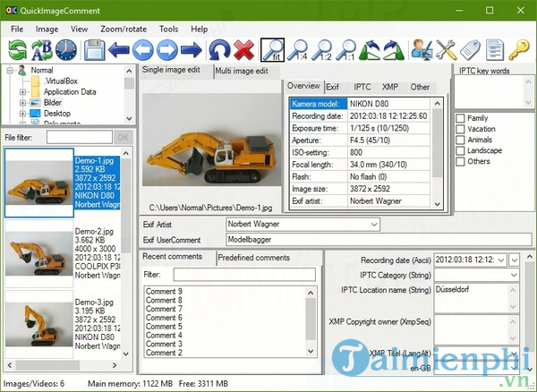Click the green refresh arrows icon
This screenshot has height=392, width=537.
[x=17, y=49]
